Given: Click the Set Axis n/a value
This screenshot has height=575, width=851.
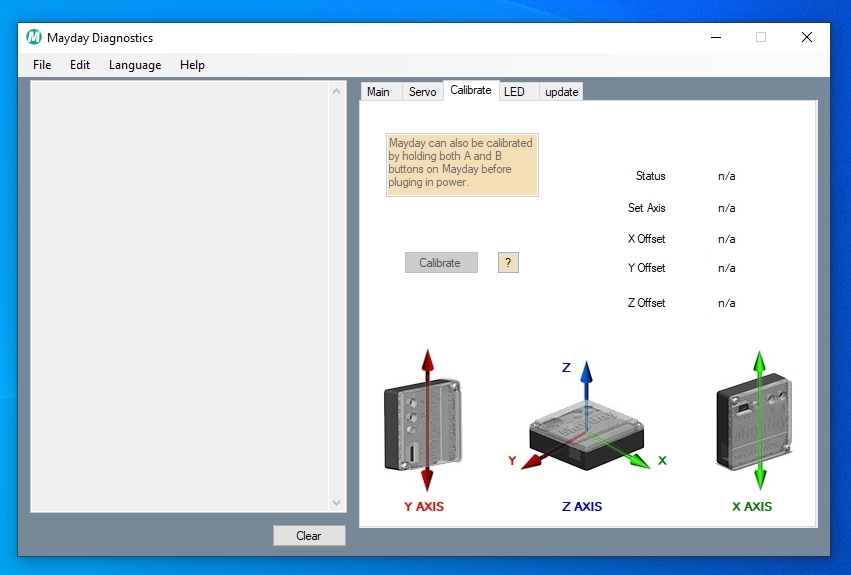Looking at the screenshot, I should tap(727, 208).
